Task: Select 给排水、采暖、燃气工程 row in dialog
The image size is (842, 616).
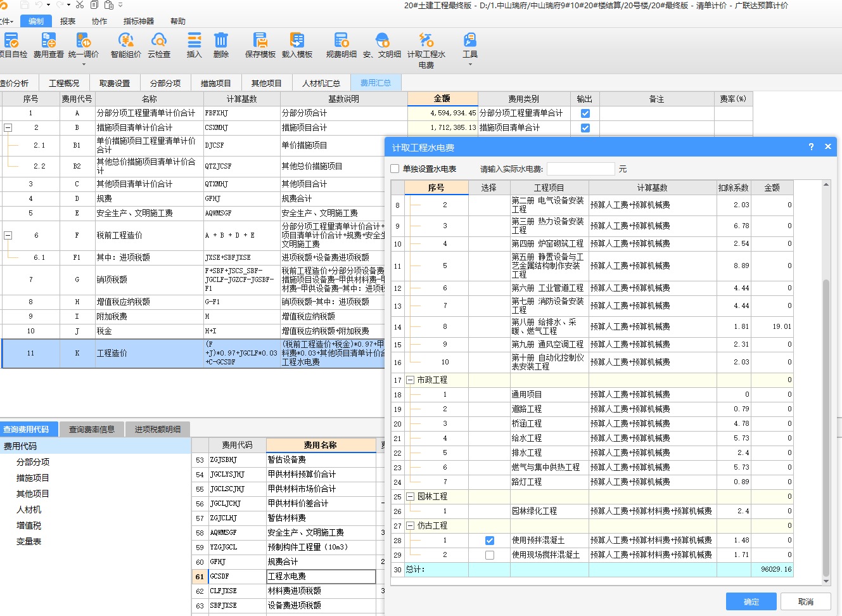Action: [x=592, y=326]
